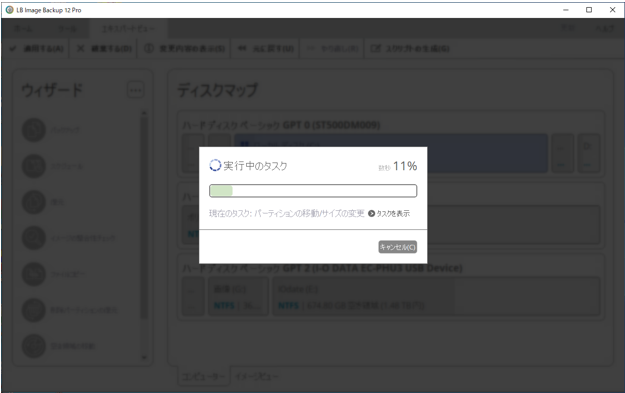
Task: Expand task details via タスクを表示 arrow
Action: click(371, 213)
